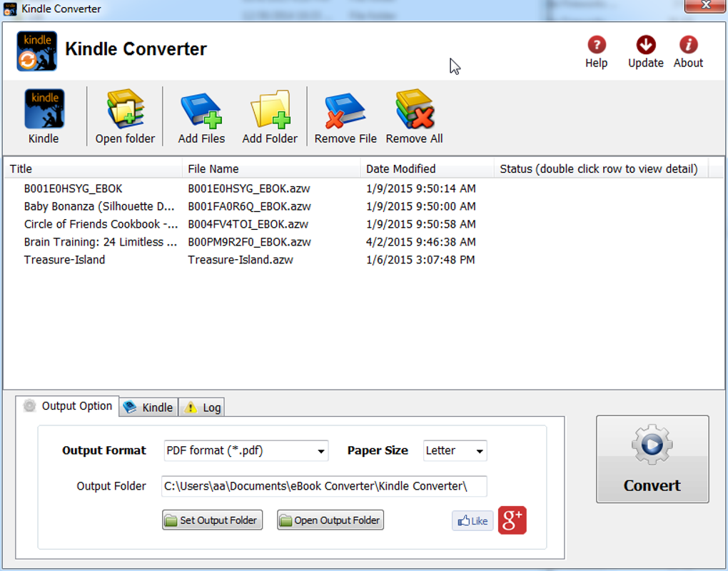Open the About info icon
728x571 pixels.
[689, 45]
